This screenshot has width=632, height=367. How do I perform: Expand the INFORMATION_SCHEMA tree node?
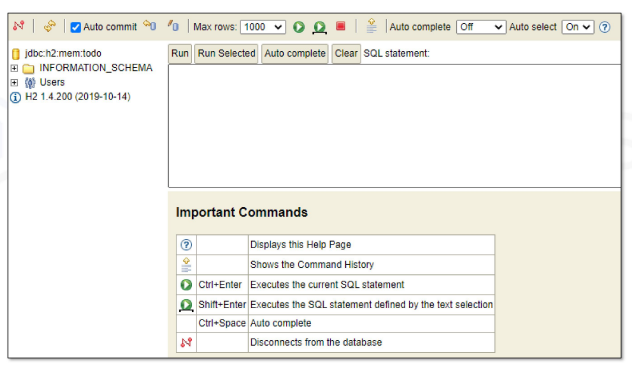click(x=15, y=68)
